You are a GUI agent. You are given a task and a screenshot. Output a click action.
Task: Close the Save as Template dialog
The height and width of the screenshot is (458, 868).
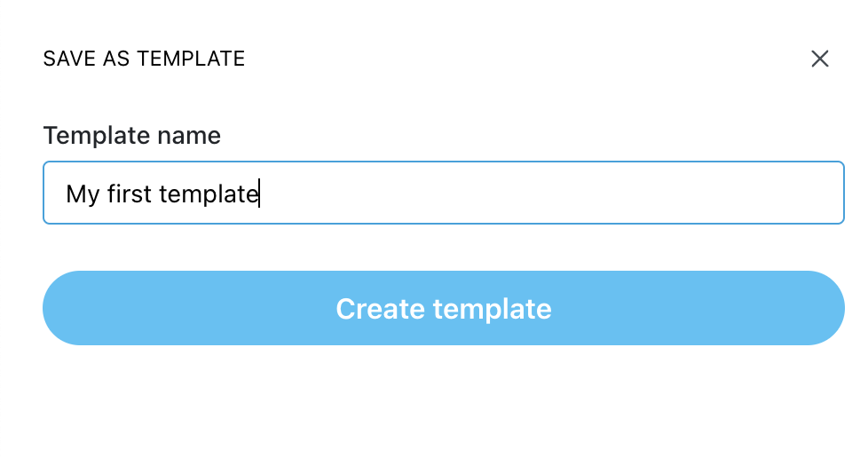pos(820,59)
